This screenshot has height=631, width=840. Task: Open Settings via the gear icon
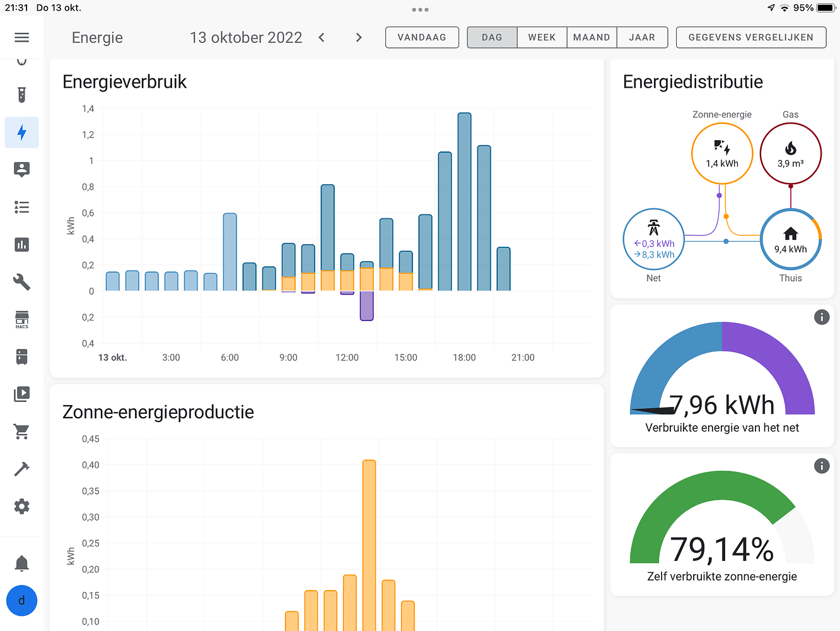21,506
